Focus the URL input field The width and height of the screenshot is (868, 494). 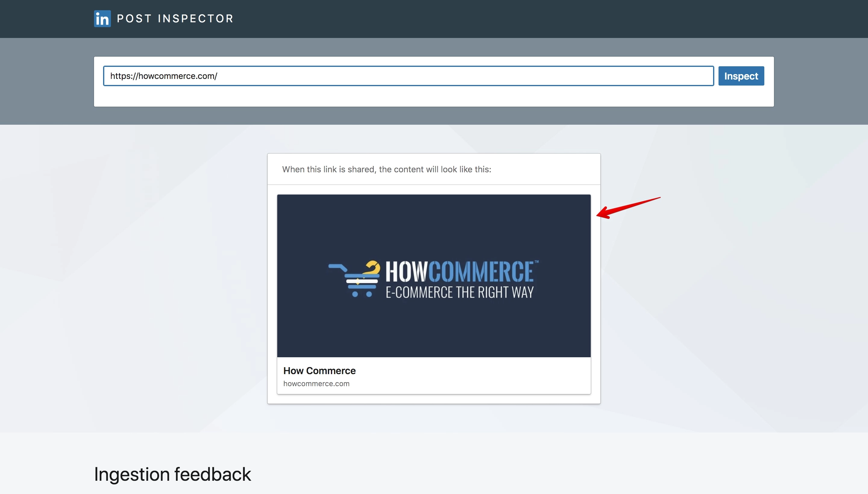click(408, 76)
